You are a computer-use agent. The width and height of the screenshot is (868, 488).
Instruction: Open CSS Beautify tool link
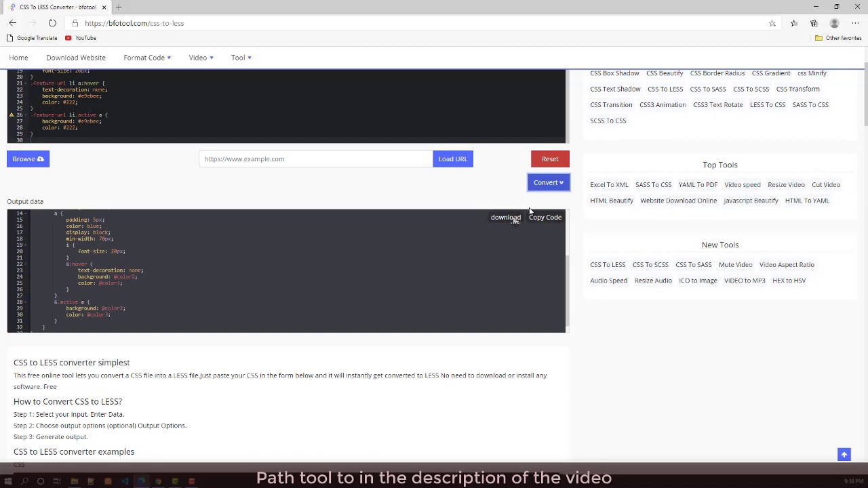click(665, 73)
